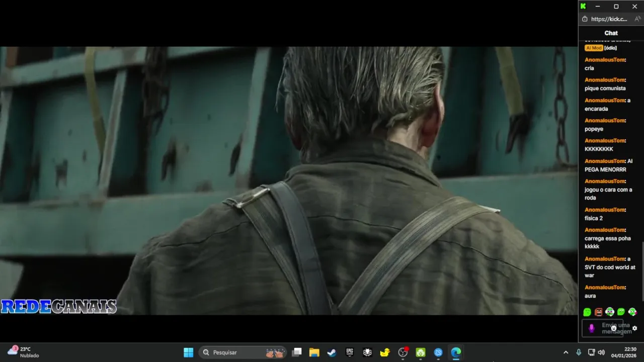Viewport: 644px width, 362px height.
Task: Click the '[ódio]' text beside AI Mod
Action: click(610, 48)
